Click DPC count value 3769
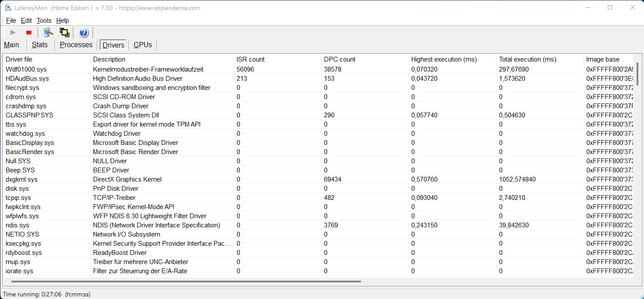 [x=331, y=225]
